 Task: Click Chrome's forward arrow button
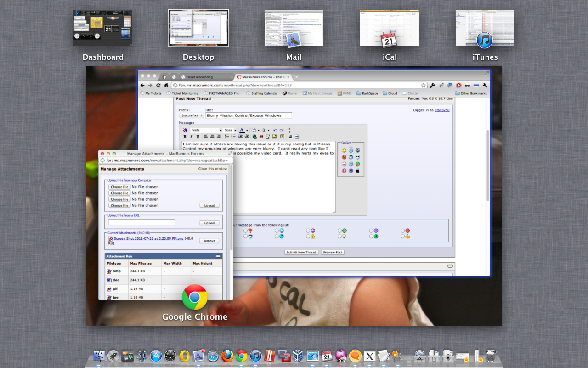150,85
